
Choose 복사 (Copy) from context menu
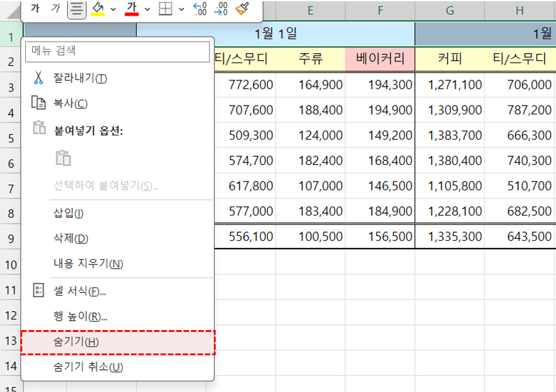click(70, 104)
